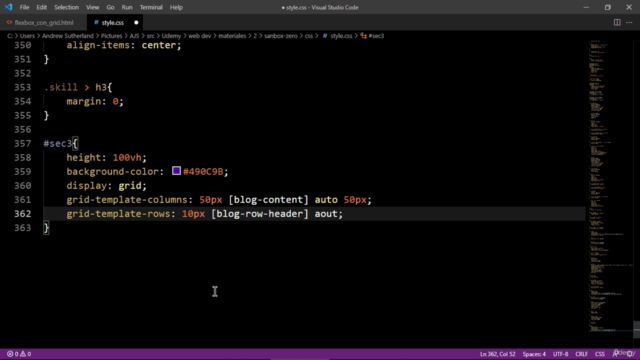Open the View menu
This screenshot has width=640, height=360.
pos(93,7)
